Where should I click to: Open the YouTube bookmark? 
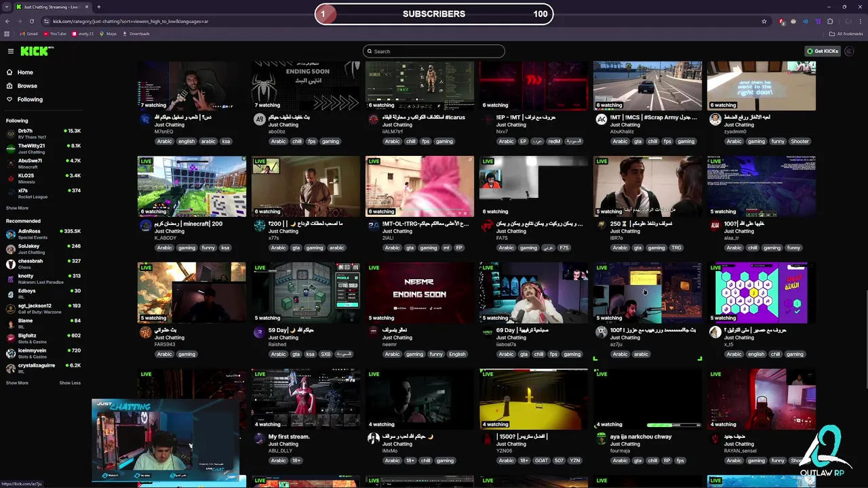tap(55, 34)
